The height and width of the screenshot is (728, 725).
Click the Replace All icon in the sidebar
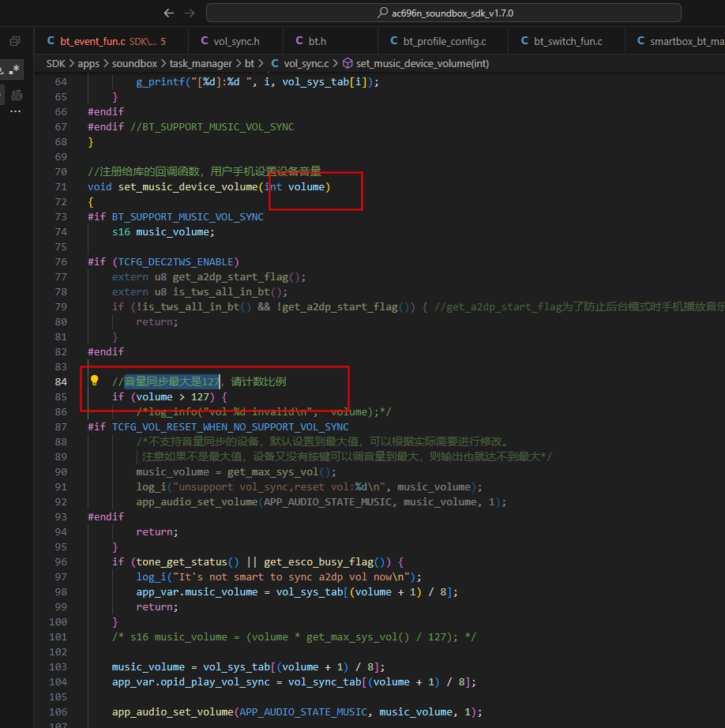(17, 96)
